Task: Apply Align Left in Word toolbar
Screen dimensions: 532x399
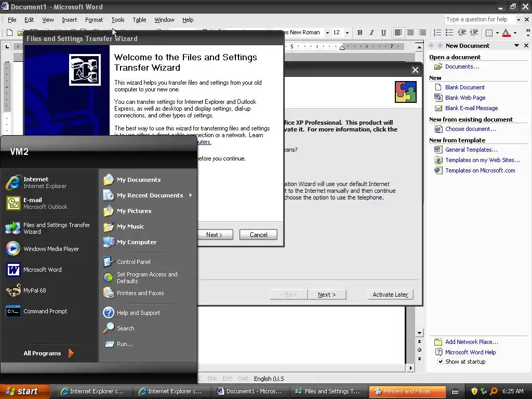Action: point(398,33)
